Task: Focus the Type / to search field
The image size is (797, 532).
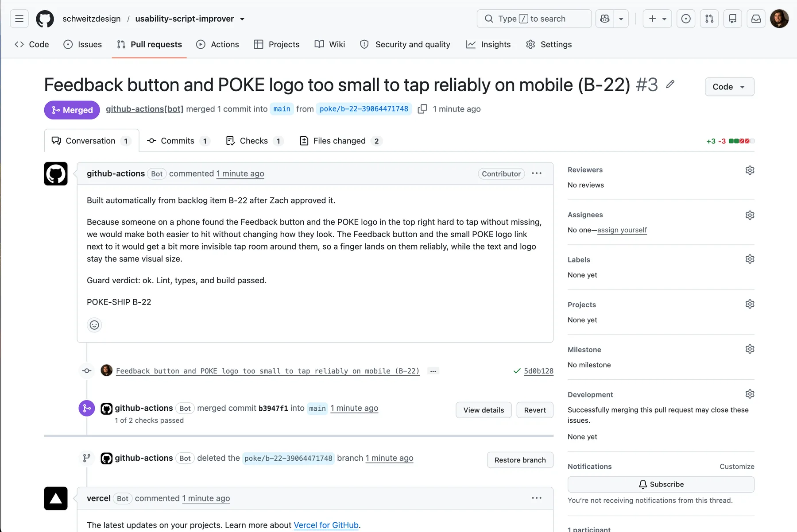Action: pyautogui.click(x=534, y=19)
